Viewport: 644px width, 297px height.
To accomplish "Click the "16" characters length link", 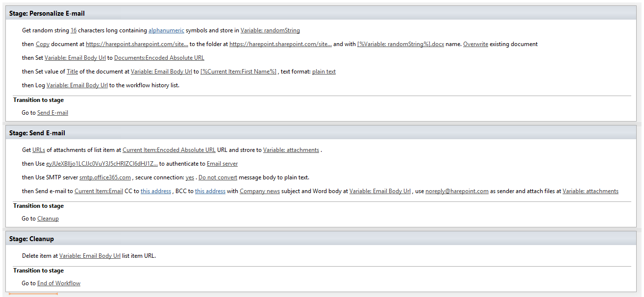I will [74, 30].
